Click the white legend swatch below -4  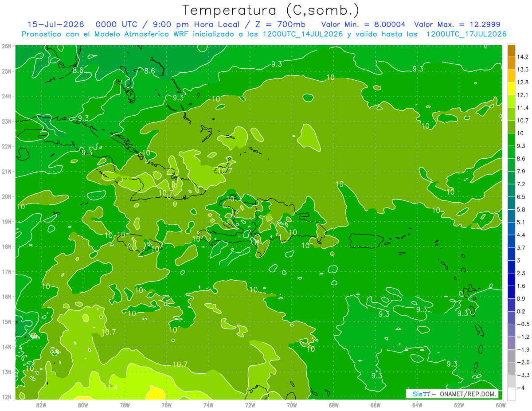click(511, 394)
